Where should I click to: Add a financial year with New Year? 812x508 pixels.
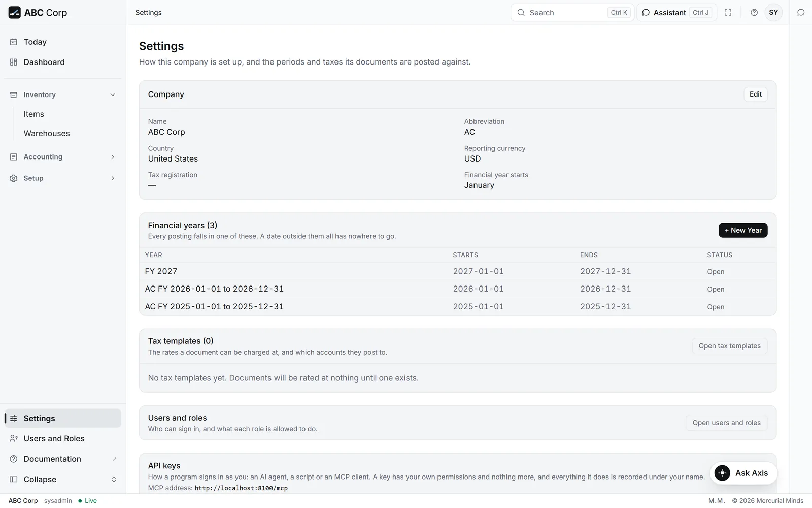743,230
